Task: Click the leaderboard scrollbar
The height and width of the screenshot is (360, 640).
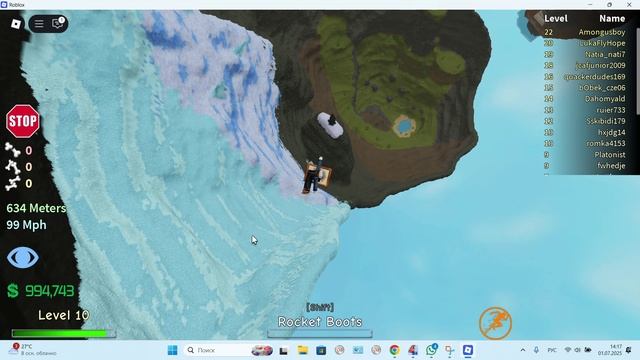Action: tap(638, 71)
